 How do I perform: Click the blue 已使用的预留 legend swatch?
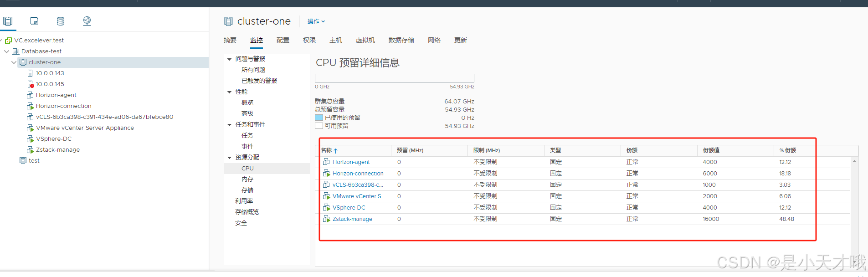[x=319, y=118]
